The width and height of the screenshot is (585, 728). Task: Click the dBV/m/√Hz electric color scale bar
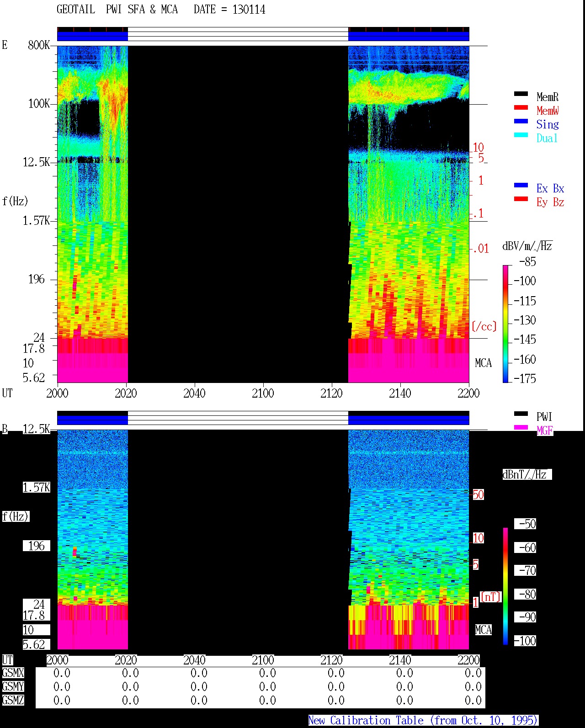(505, 324)
